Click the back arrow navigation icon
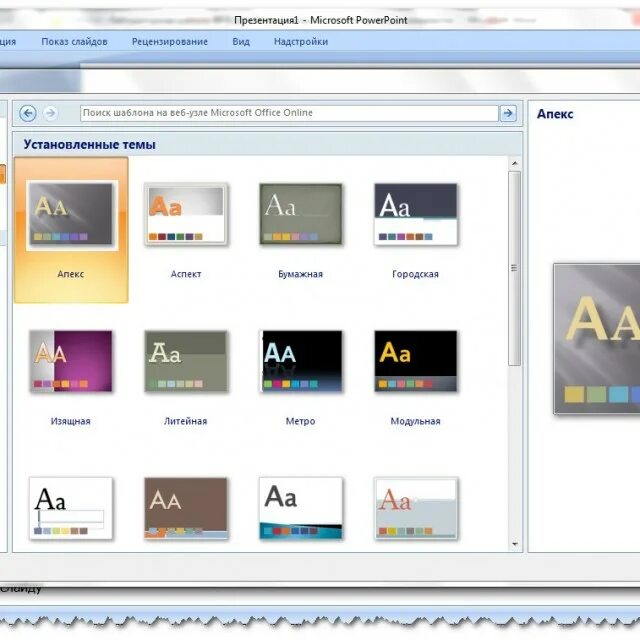This screenshot has height=640, width=640. (x=28, y=113)
